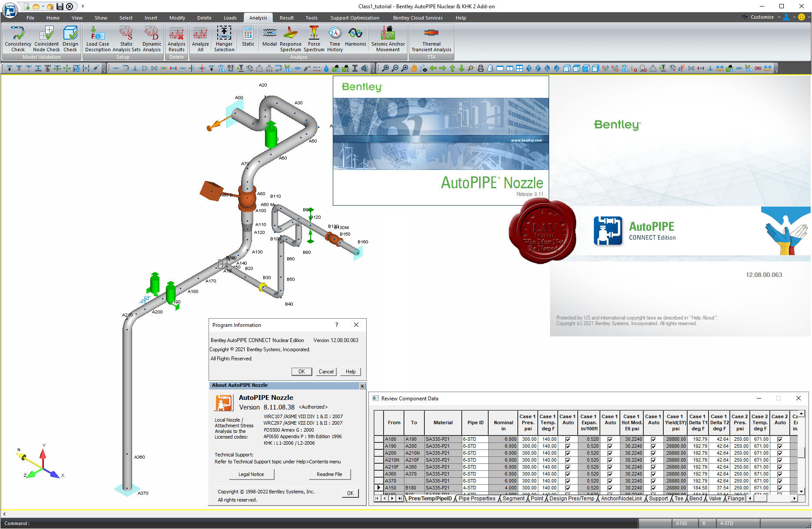The width and height of the screenshot is (812, 529).
Task: Open Support Optimization tab
Action: (355, 18)
